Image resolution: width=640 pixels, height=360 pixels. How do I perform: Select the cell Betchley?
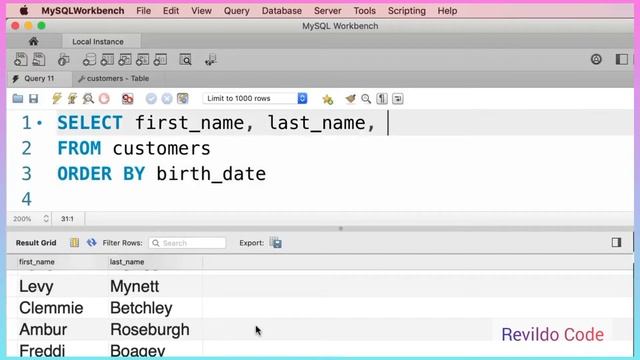(141, 308)
